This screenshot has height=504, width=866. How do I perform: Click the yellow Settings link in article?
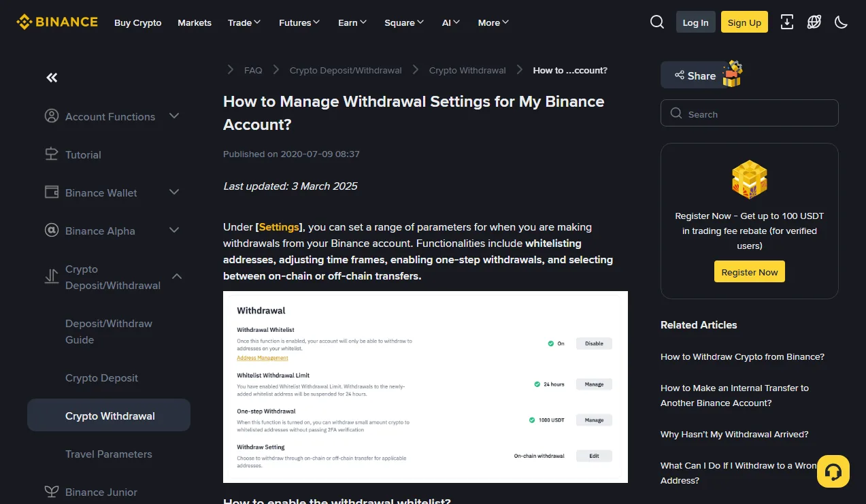pyautogui.click(x=279, y=226)
